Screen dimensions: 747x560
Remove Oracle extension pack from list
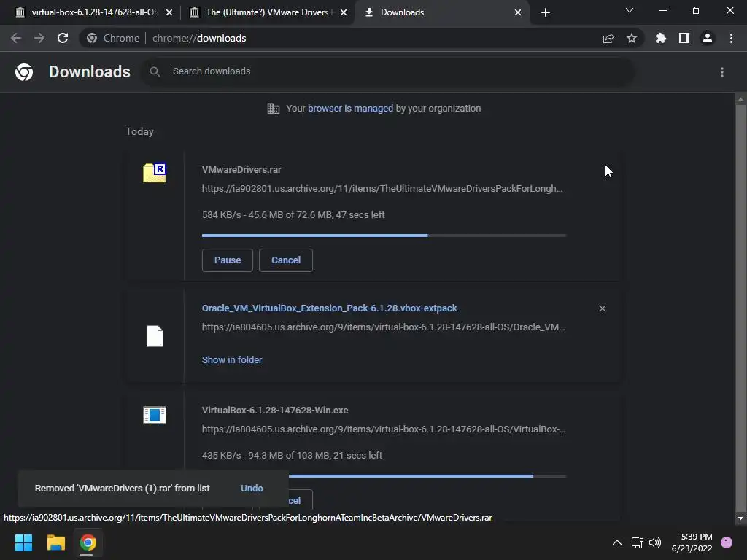click(x=603, y=308)
